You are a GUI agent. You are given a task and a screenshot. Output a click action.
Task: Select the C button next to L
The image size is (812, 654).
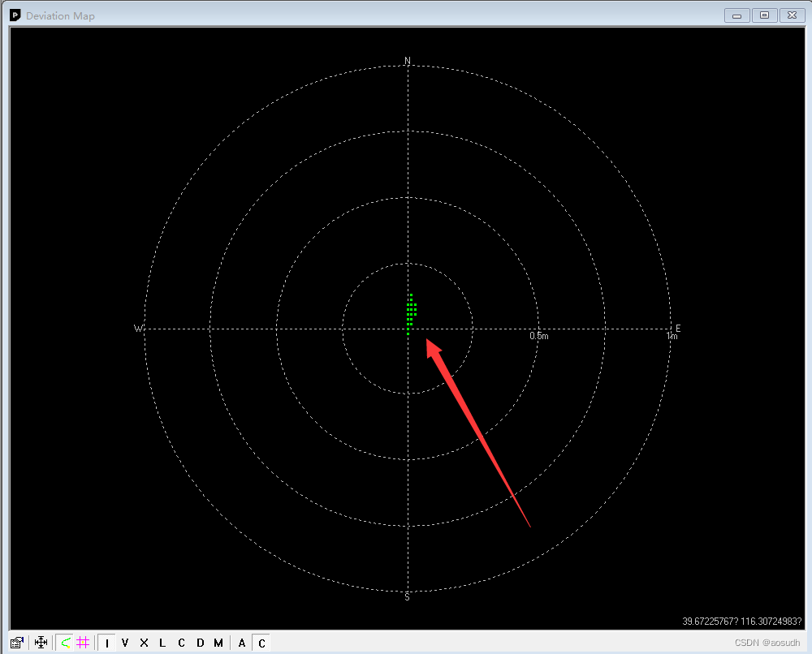181,643
